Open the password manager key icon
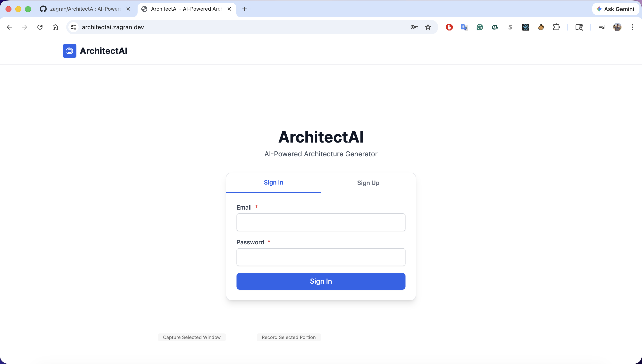Viewport: 642px width, 364px height. (414, 27)
